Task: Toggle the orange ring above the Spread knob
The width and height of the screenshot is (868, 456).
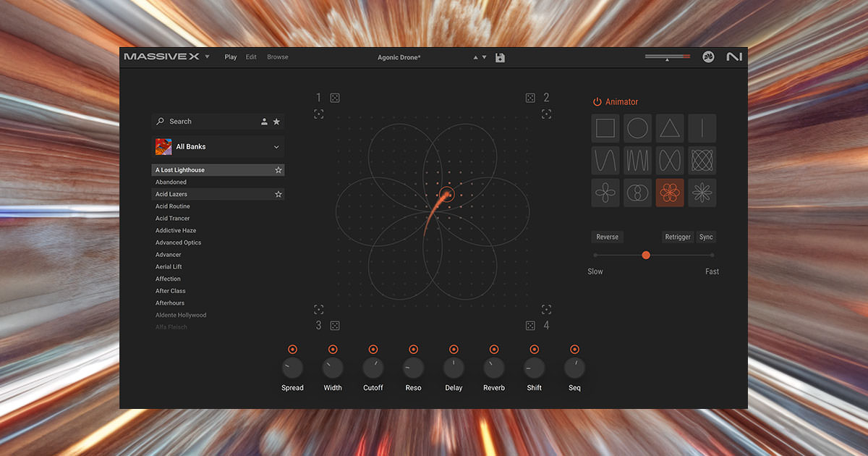Action: (x=292, y=350)
